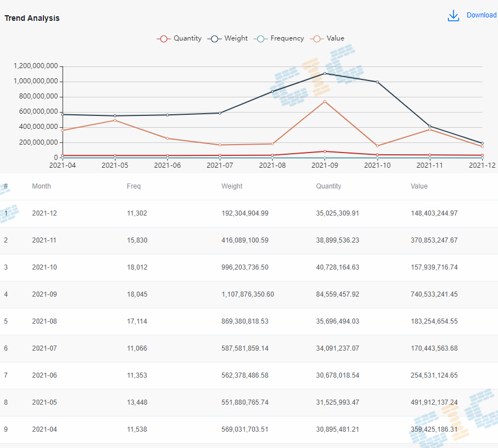Screen dimensions: 498x448
Task: Select the 2021-07 month cell
Action: click(45, 348)
